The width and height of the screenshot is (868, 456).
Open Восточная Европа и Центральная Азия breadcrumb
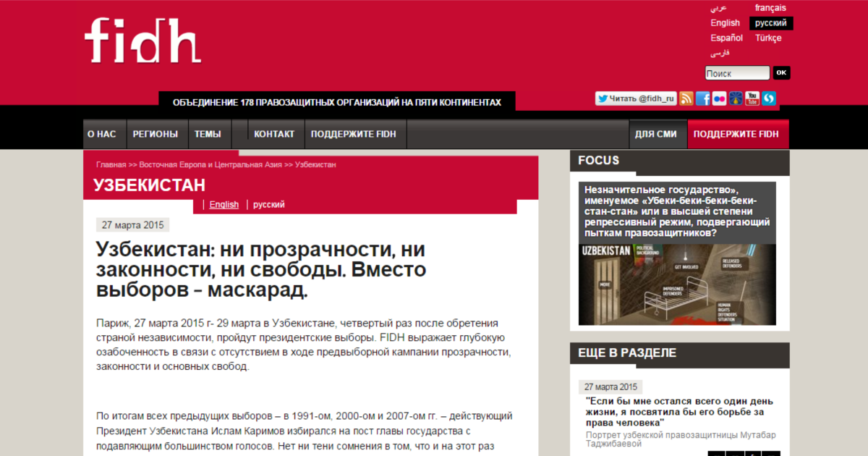(x=210, y=165)
